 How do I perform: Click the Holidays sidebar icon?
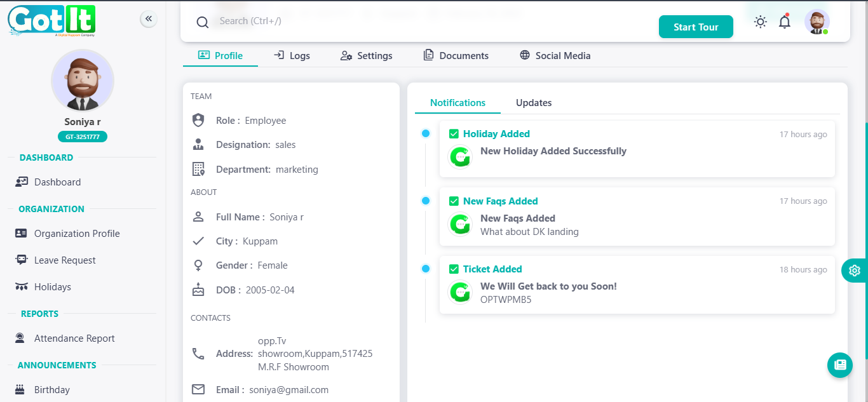tap(22, 287)
